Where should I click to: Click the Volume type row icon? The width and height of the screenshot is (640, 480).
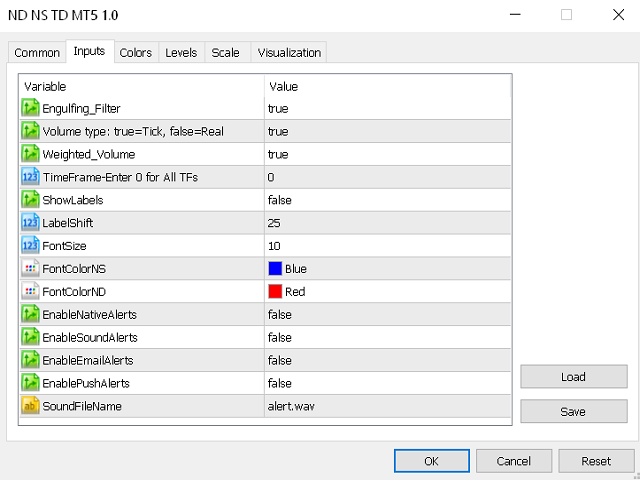(30, 131)
